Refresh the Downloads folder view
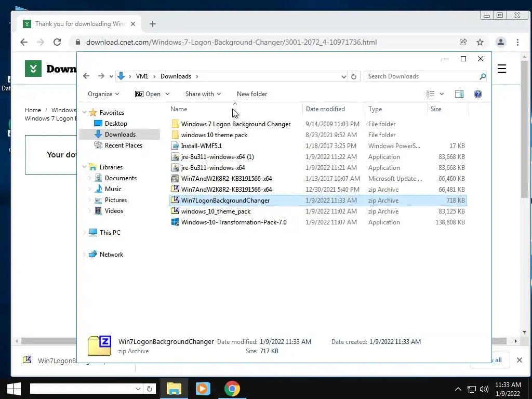The height and width of the screenshot is (399, 532). tap(353, 76)
